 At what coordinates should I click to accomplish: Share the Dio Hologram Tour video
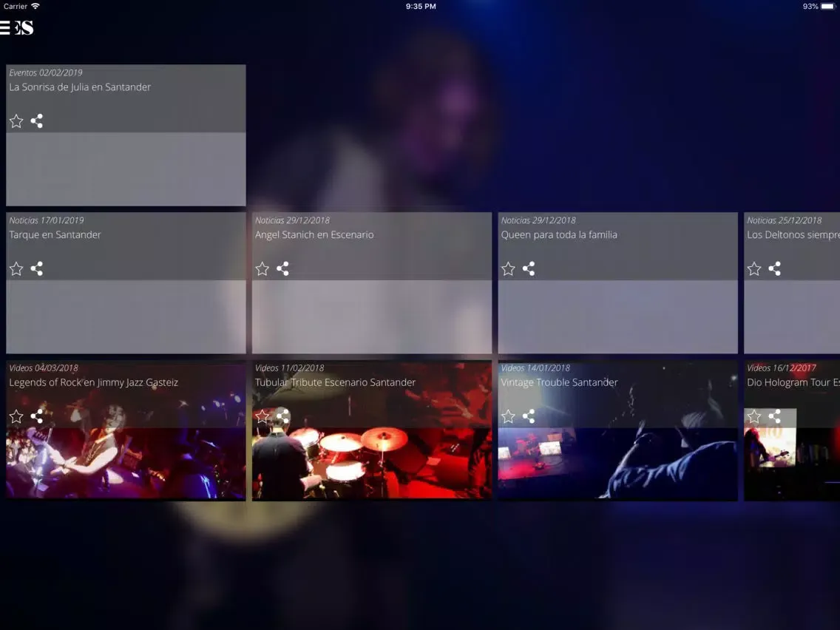[x=774, y=416]
